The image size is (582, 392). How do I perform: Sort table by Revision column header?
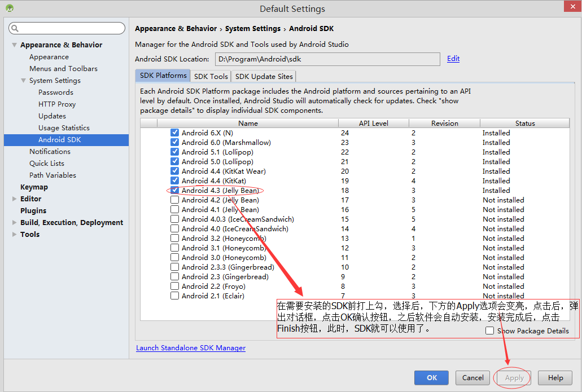point(444,123)
